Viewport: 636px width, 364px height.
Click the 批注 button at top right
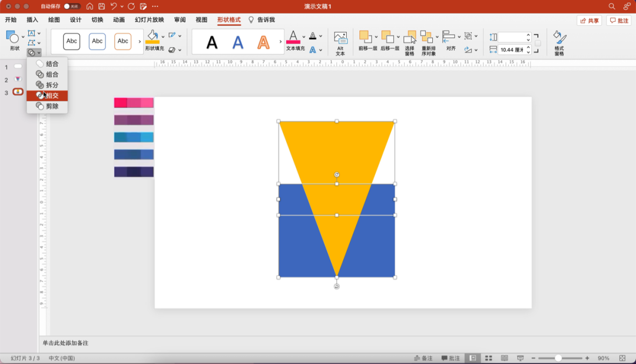(x=619, y=21)
